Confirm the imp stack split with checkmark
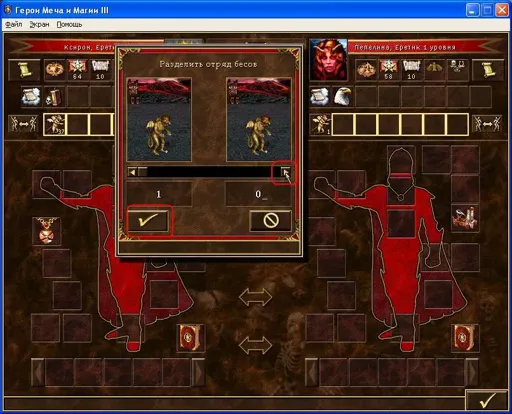The width and height of the screenshot is (512, 414). [149, 220]
